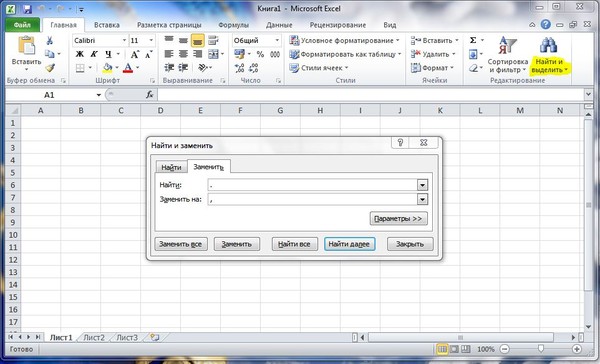
Task: Move the zoom slider handle
Action: [541, 349]
